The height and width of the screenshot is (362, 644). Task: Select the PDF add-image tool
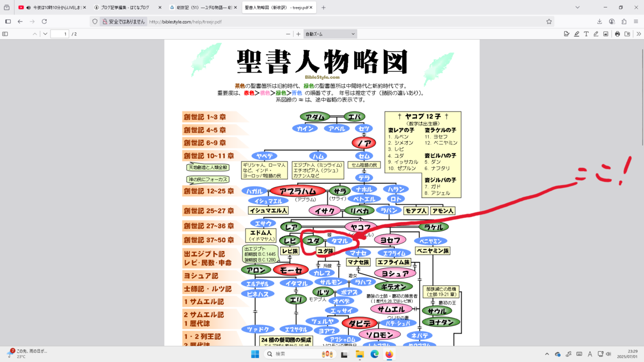[605, 34]
